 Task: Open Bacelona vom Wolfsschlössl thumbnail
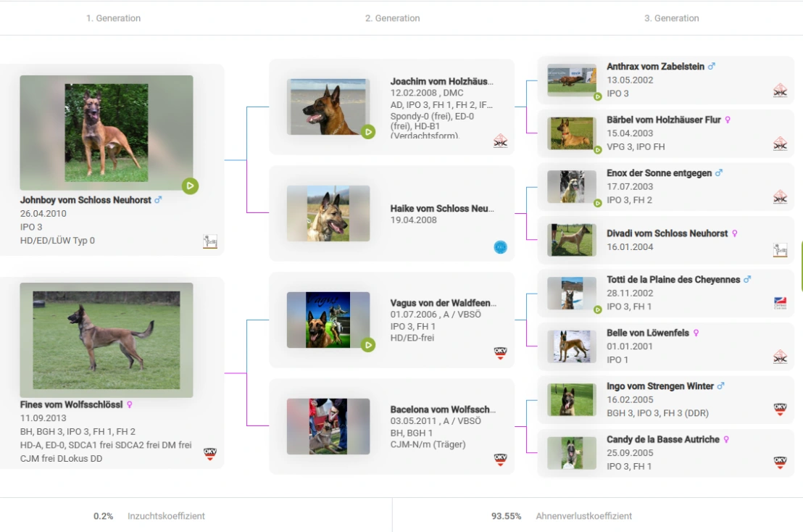[328, 426]
